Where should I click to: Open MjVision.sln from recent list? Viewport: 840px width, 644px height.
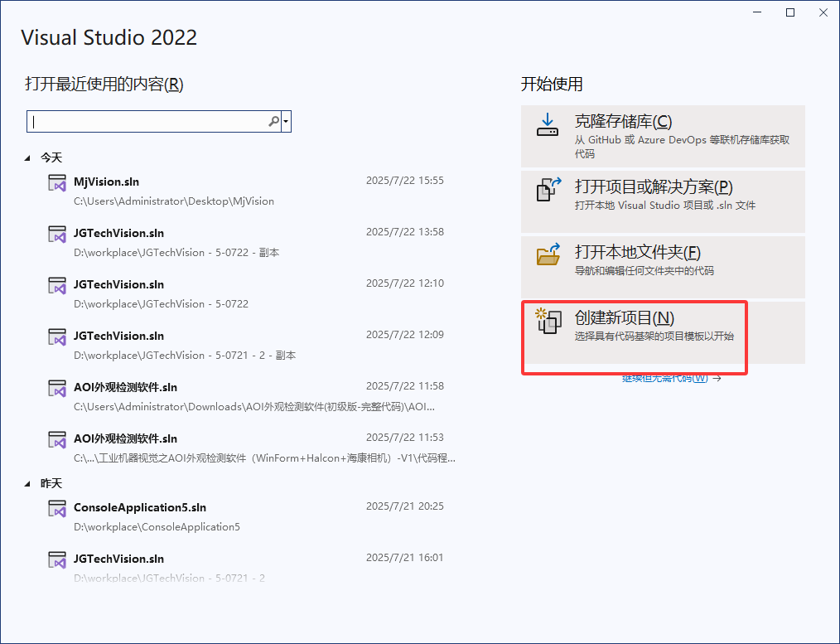(x=106, y=182)
